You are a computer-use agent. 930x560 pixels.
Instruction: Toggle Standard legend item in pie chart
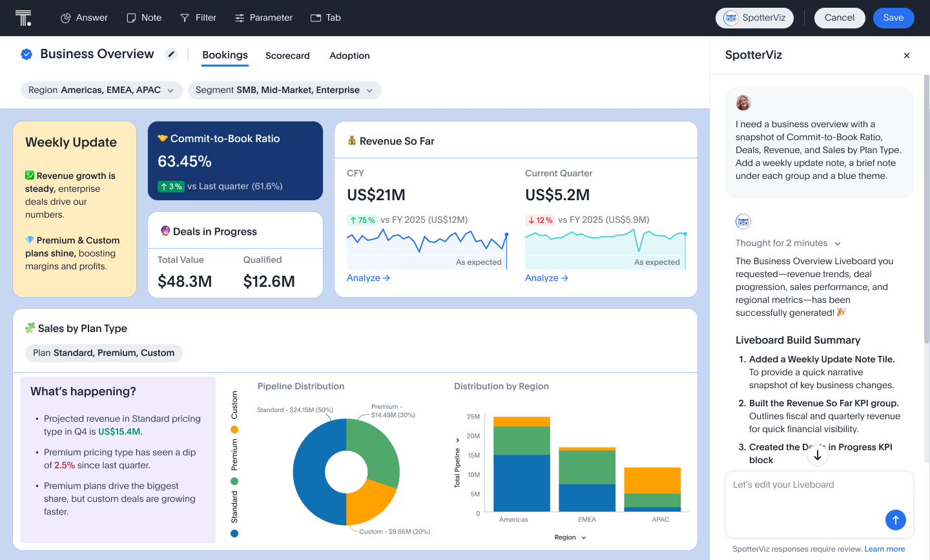234,533
